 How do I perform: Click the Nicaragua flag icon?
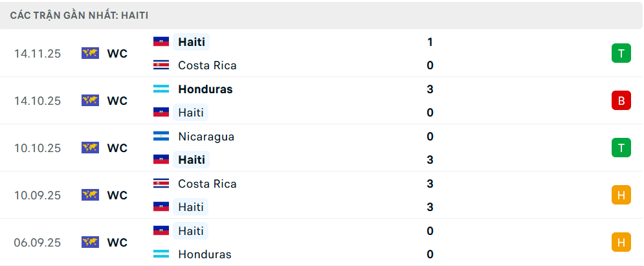click(x=161, y=137)
